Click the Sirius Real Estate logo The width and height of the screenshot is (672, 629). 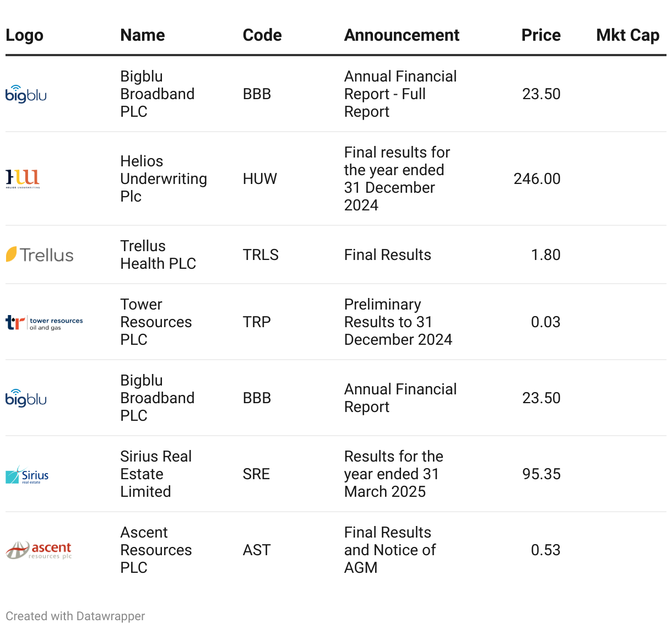(x=27, y=475)
